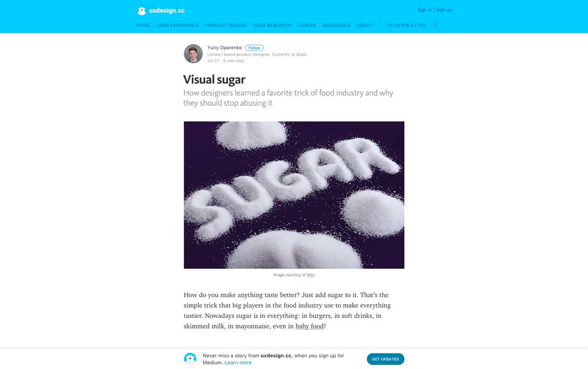Open the RESOURCES menu item
Viewport: 588px width, 369px height.
point(336,26)
